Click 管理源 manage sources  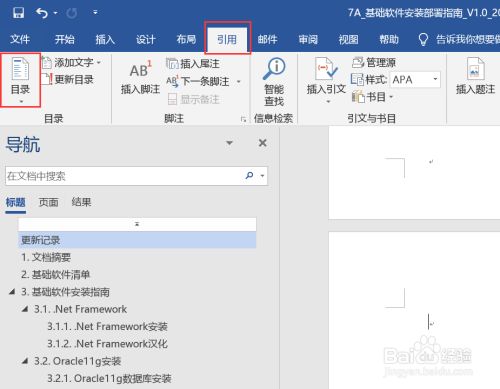point(374,62)
